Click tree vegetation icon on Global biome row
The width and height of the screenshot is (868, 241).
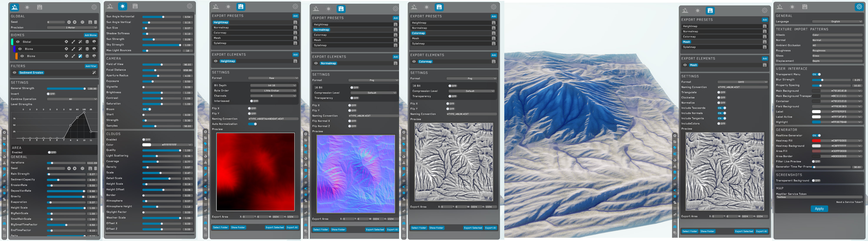point(94,42)
